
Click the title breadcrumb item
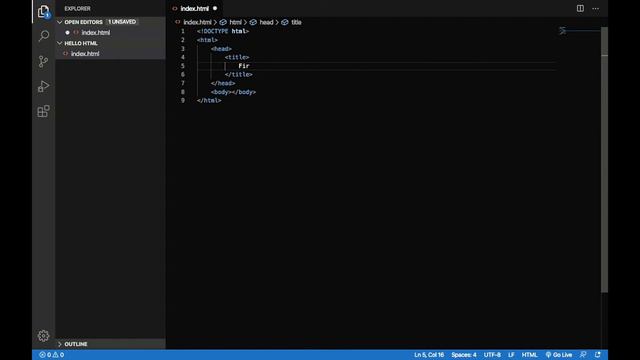click(296, 22)
